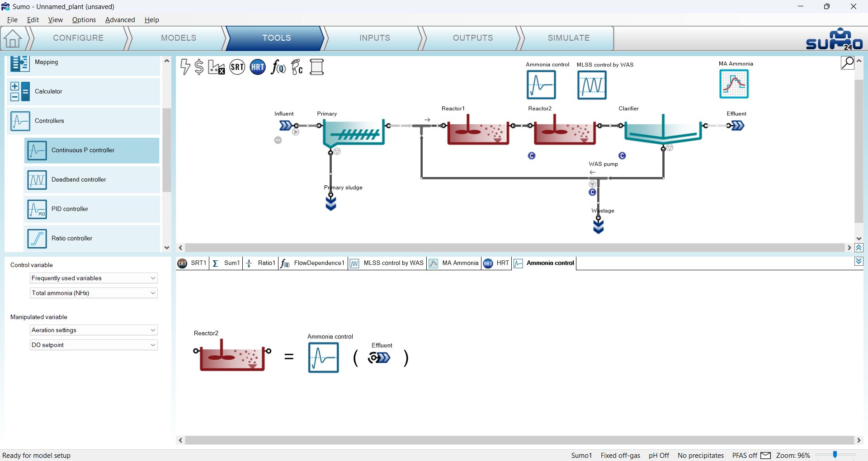Select the function f(x) toolbar icon
This screenshot has width=868, height=461.
(278, 67)
